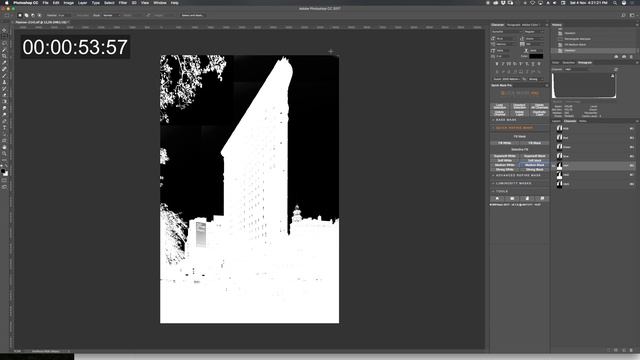Click Select and Mask button
The width and height of the screenshot is (640, 360).
tap(192, 15)
